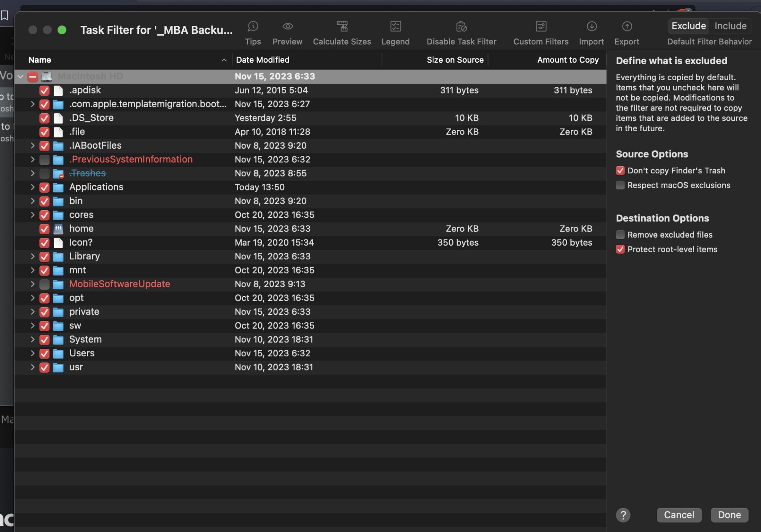Open the Tips panel
This screenshot has width=761, height=532.
point(253,32)
